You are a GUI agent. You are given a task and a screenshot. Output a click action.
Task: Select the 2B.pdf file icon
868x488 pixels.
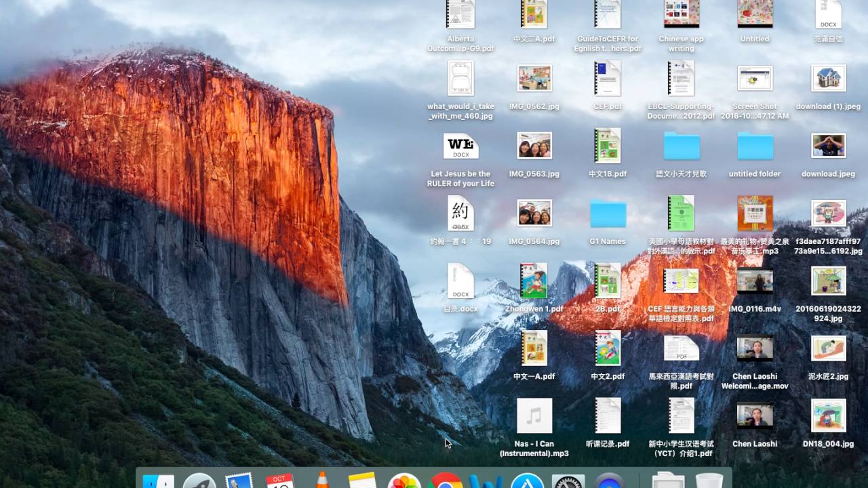(x=608, y=281)
